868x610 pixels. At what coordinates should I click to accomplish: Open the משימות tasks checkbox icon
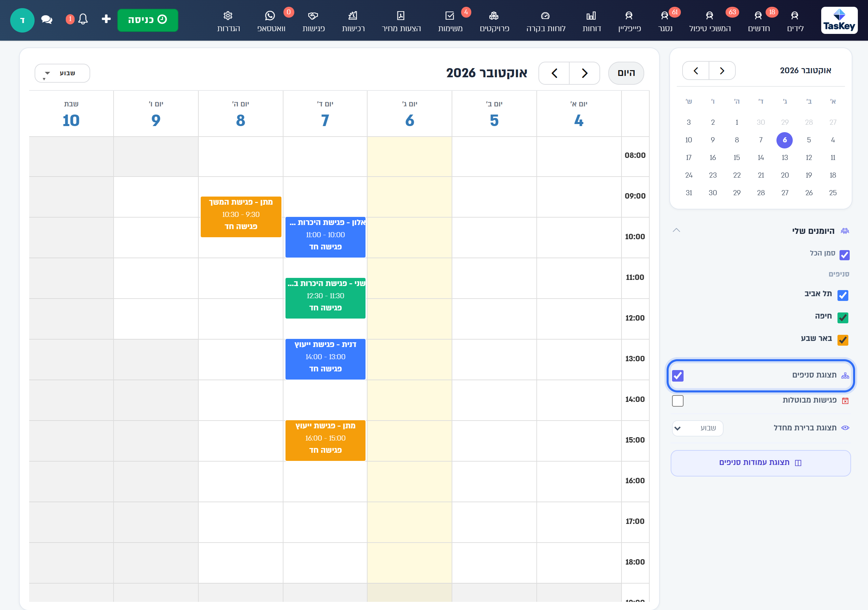coord(450,16)
